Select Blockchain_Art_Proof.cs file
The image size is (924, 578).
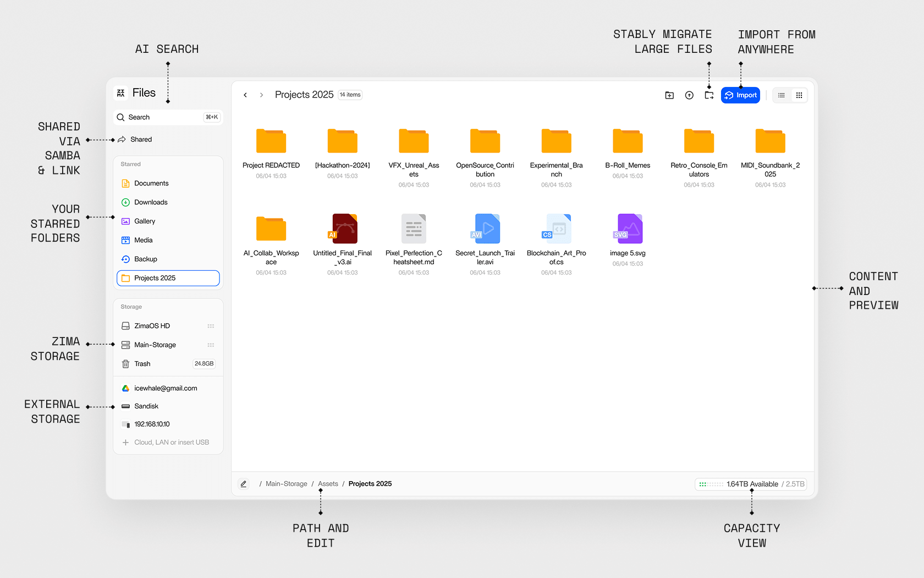click(557, 245)
